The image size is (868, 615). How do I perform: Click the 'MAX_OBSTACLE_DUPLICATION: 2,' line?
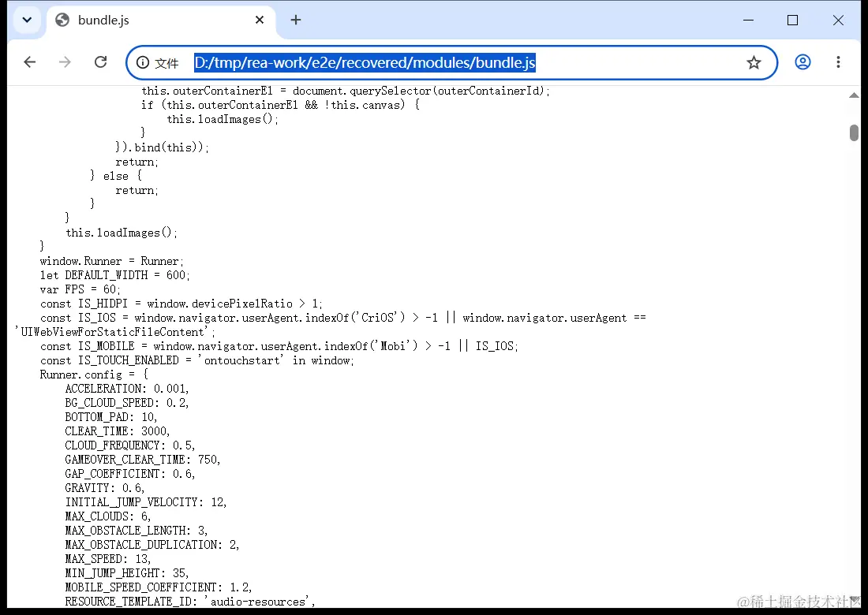pos(152,545)
